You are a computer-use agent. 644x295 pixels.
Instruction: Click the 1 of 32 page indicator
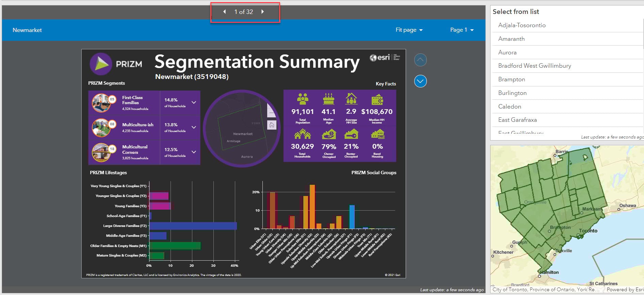click(243, 12)
